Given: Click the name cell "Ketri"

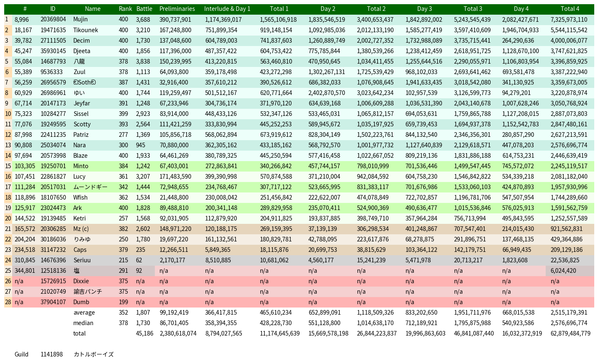Looking at the screenshot, I should point(80,218).
